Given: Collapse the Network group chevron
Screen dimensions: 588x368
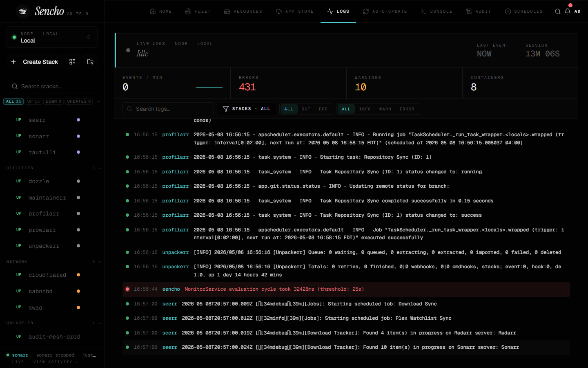Looking at the screenshot, I should (x=99, y=262).
